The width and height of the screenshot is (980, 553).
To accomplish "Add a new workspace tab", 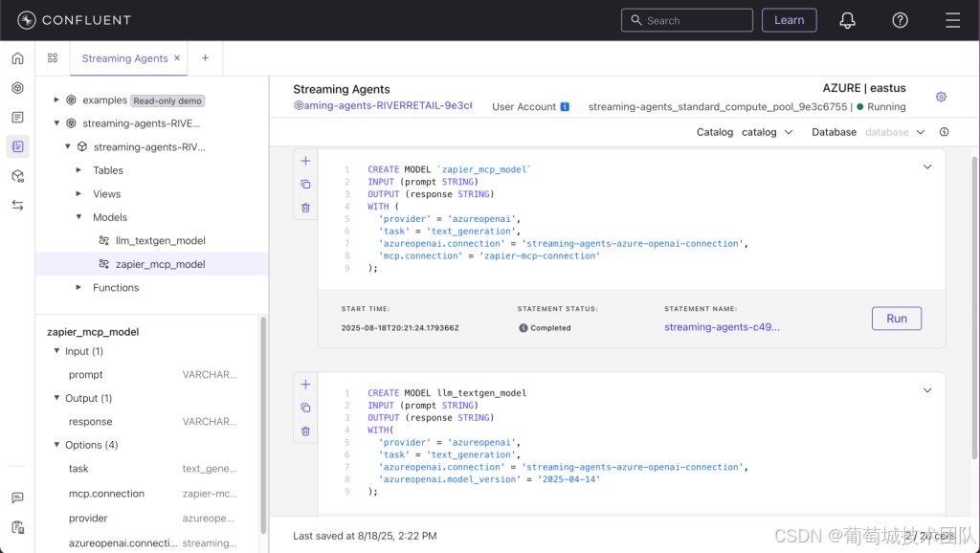I will coord(205,58).
